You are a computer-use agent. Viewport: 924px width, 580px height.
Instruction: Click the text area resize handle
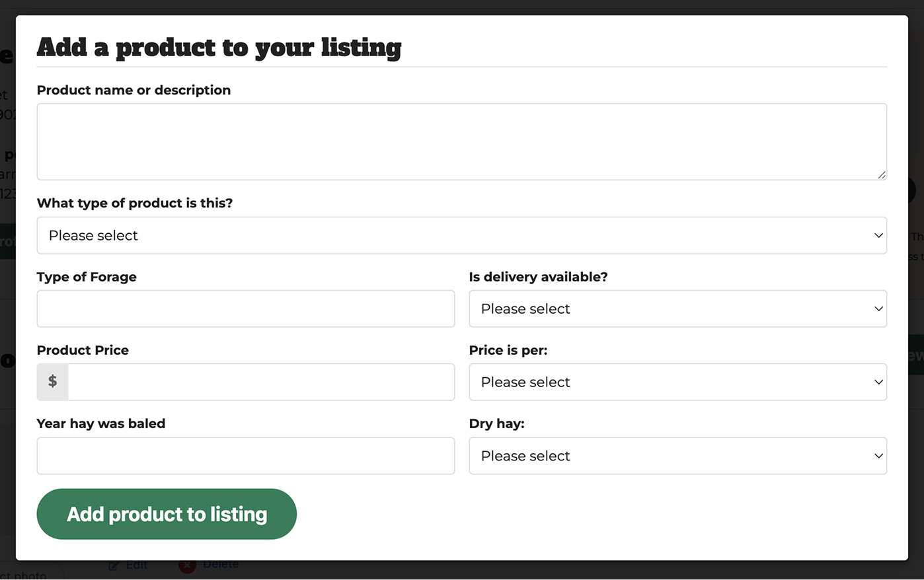[x=882, y=175]
